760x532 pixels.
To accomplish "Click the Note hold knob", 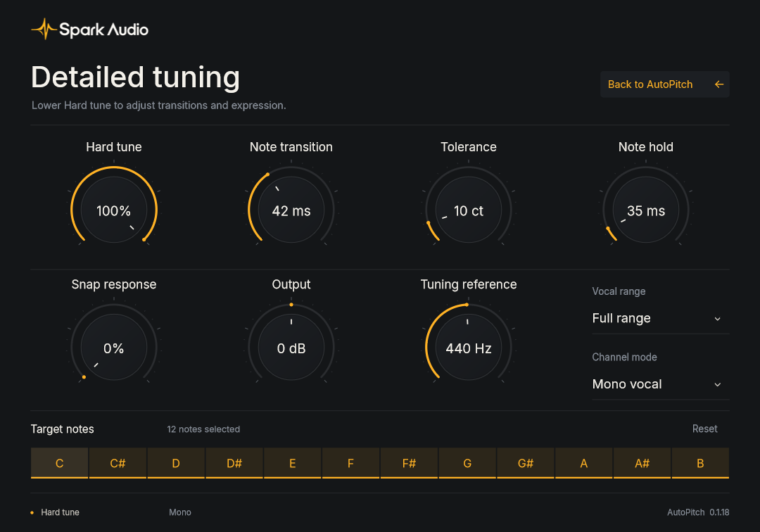I will tap(645, 210).
